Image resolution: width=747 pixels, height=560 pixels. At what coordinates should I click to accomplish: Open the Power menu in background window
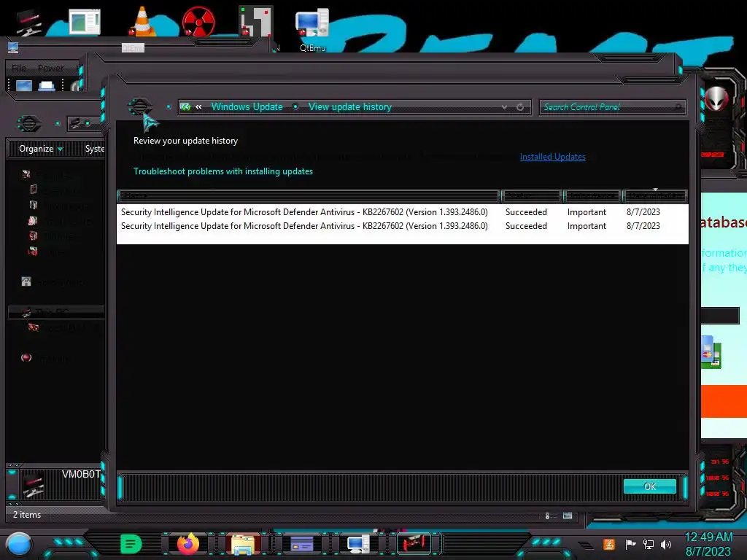pos(51,68)
